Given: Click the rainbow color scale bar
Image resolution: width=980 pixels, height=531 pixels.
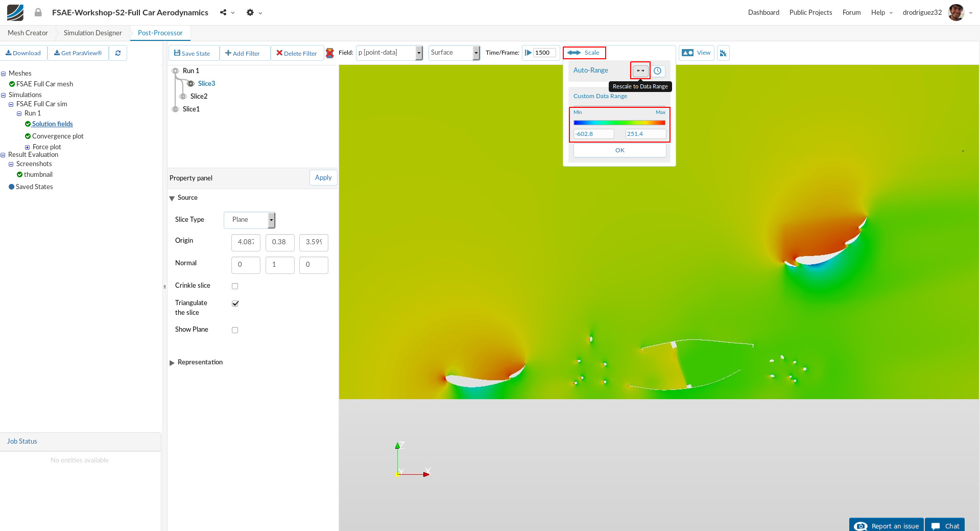Looking at the screenshot, I should tap(619, 123).
